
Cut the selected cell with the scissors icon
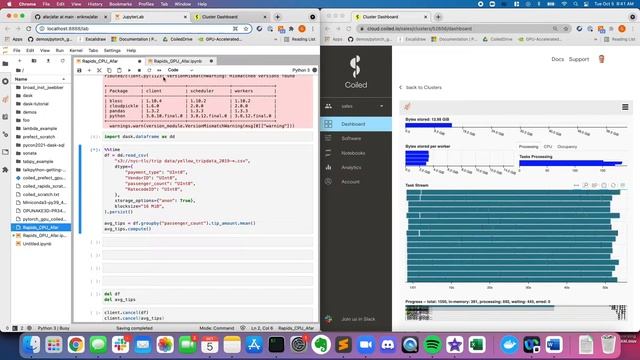coord(99,70)
